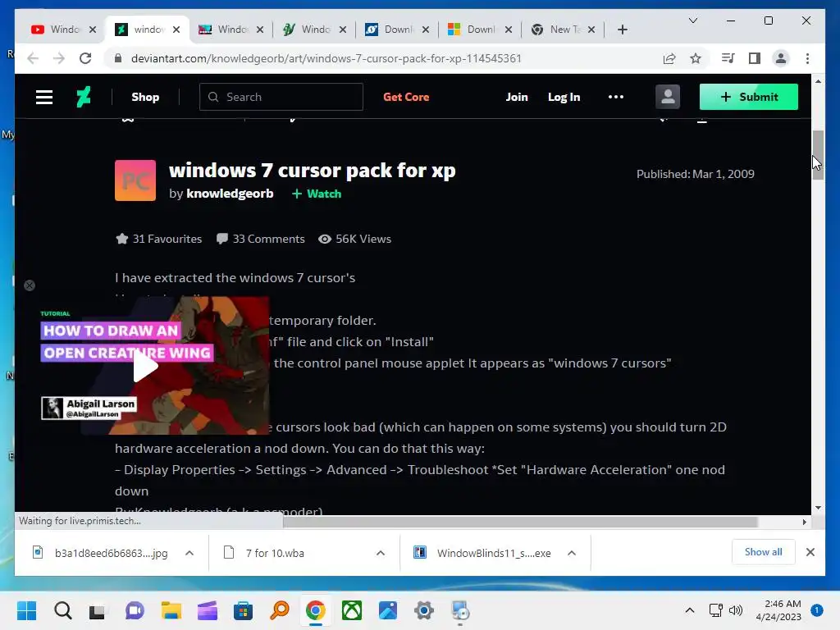Open the Windows Start menu
840x630 pixels.
[27, 610]
